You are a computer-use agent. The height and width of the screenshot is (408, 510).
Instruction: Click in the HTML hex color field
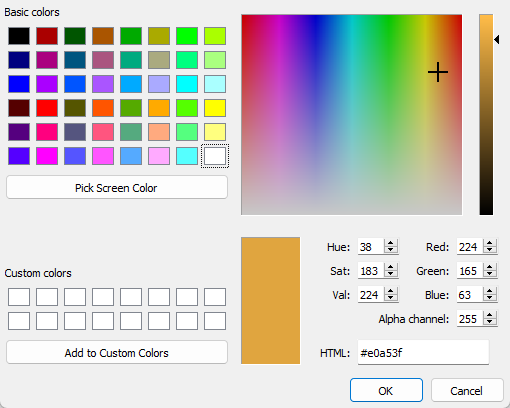coord(423,353)
